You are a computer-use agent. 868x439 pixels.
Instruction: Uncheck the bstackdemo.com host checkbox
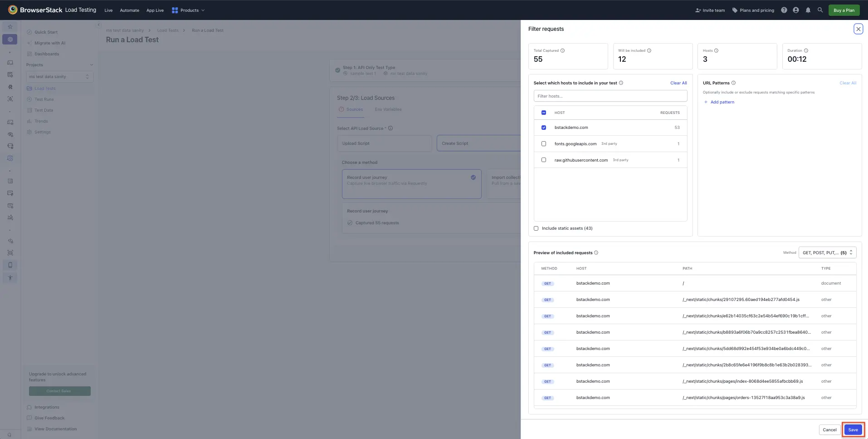544,128
